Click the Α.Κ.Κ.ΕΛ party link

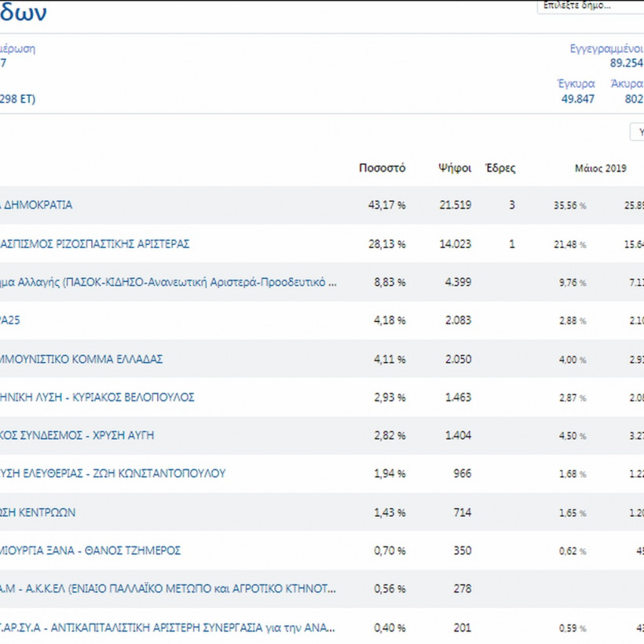(x=167, y=588)
